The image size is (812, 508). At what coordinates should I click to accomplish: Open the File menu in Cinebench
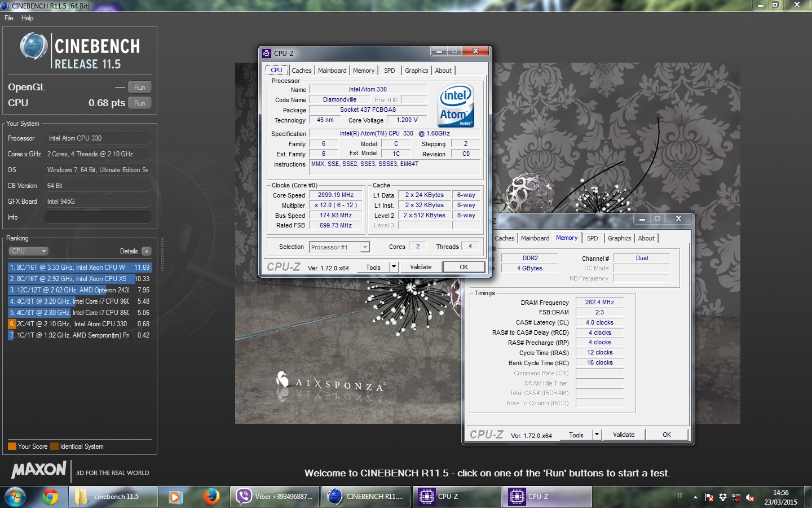(9, 18)
